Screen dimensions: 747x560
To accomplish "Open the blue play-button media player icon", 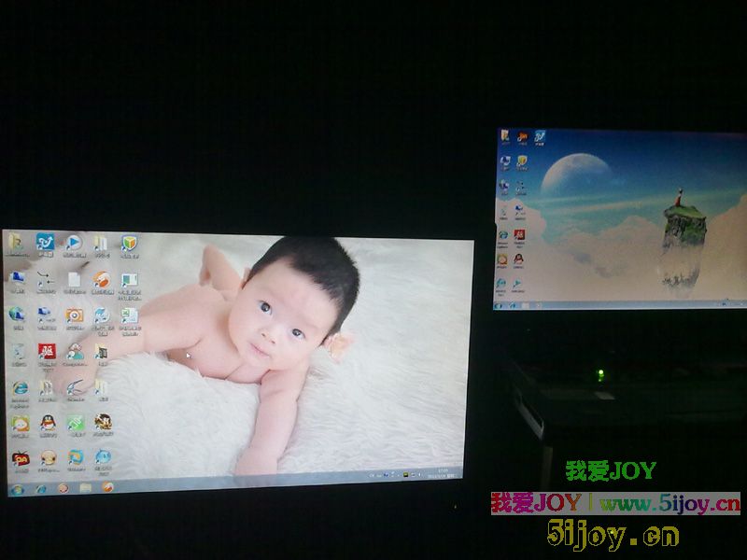I will point(74,243).
